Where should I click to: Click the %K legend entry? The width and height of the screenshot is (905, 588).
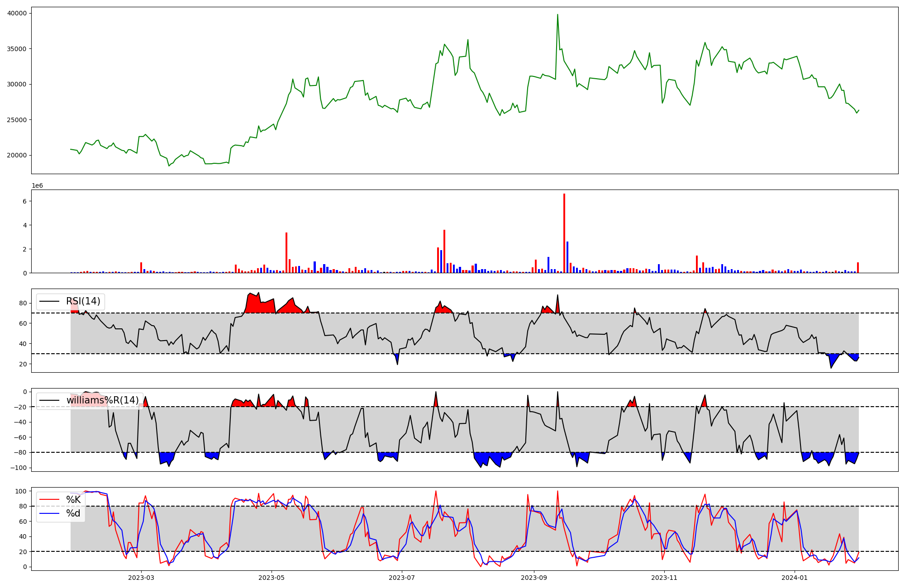(73, 499)
